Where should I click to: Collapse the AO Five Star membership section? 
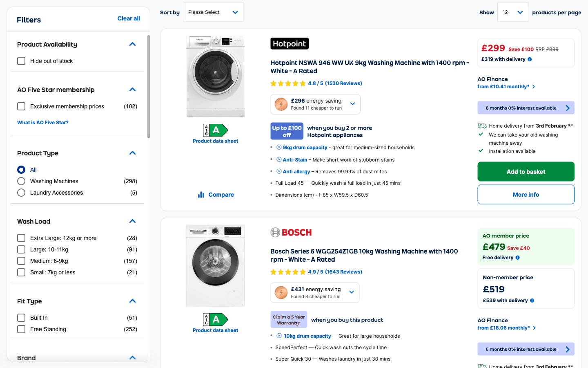pos(132,90)
